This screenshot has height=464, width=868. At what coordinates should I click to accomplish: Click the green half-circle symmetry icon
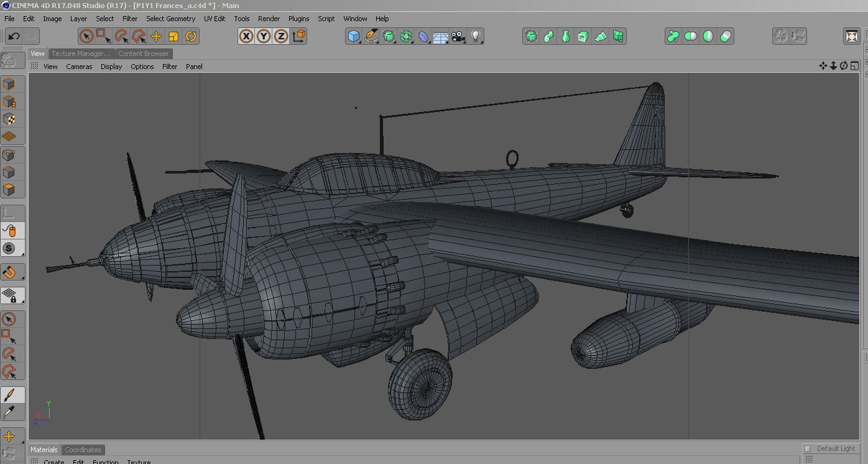pos(708,36)
